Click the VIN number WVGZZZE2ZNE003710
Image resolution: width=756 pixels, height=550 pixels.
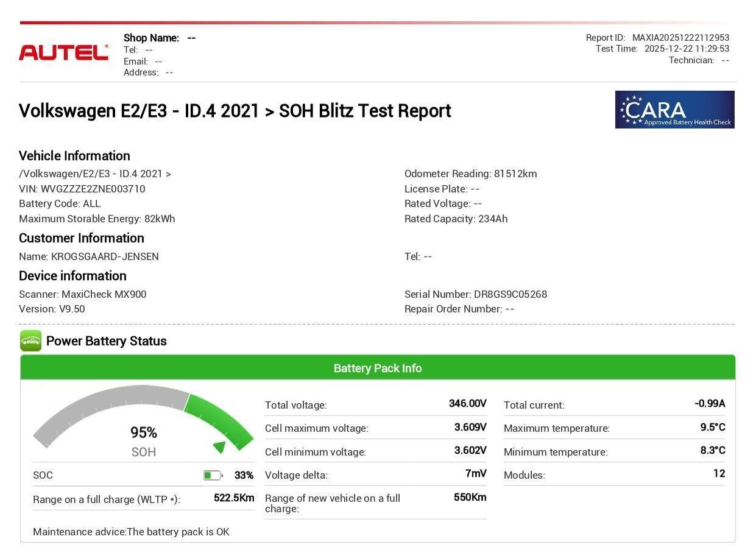pos(93,189)
